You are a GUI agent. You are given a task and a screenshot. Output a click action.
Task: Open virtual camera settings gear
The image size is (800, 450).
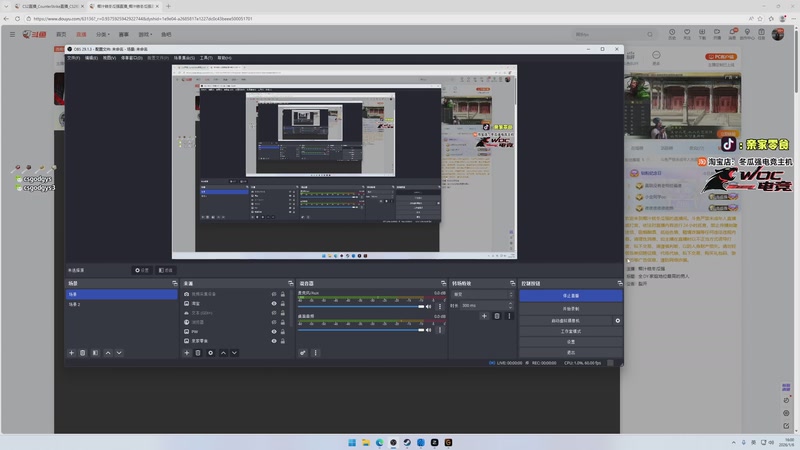(x=617, y=321)
